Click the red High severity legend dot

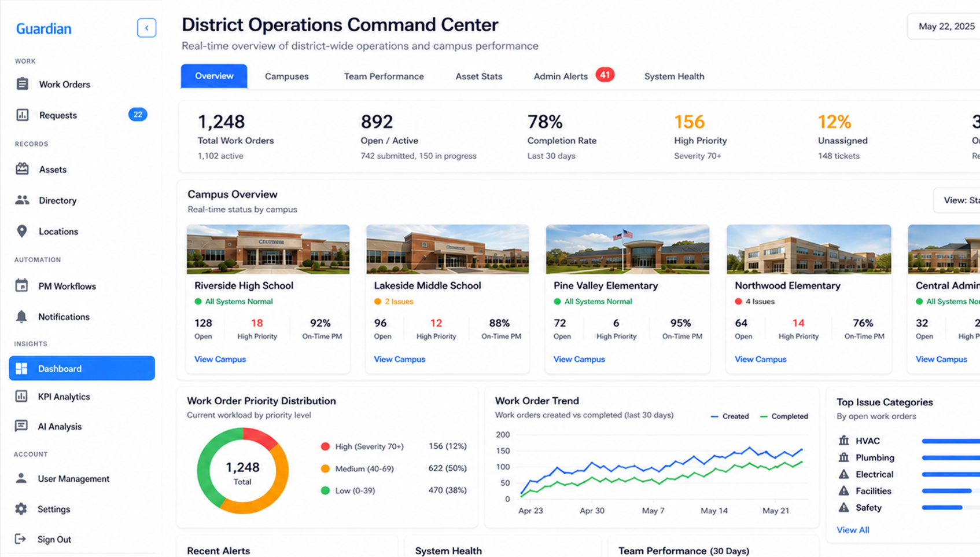point(325,446)
